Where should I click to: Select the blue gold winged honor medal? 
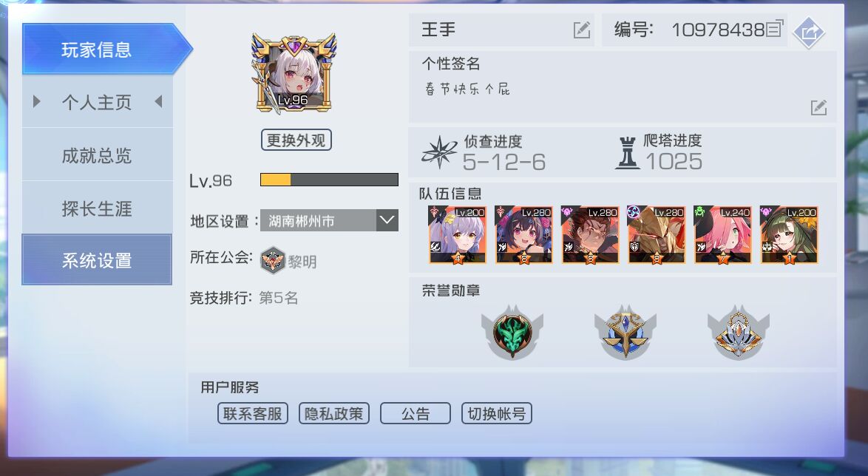[x=625, y=333]
